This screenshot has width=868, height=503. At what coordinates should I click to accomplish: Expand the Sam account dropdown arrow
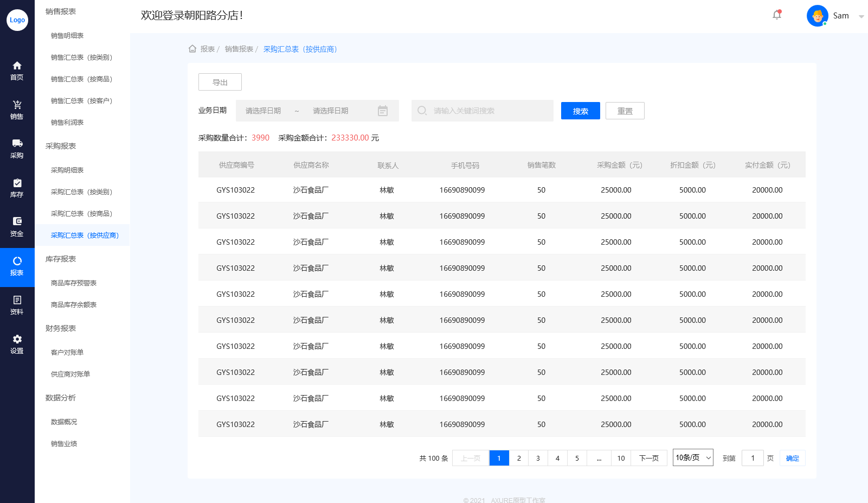click(861, 16)
